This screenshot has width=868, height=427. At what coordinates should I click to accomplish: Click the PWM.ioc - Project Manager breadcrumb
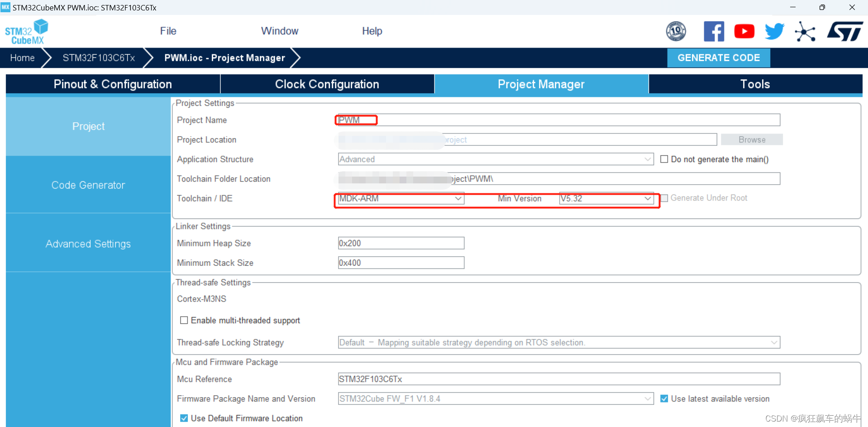point(224,58)
